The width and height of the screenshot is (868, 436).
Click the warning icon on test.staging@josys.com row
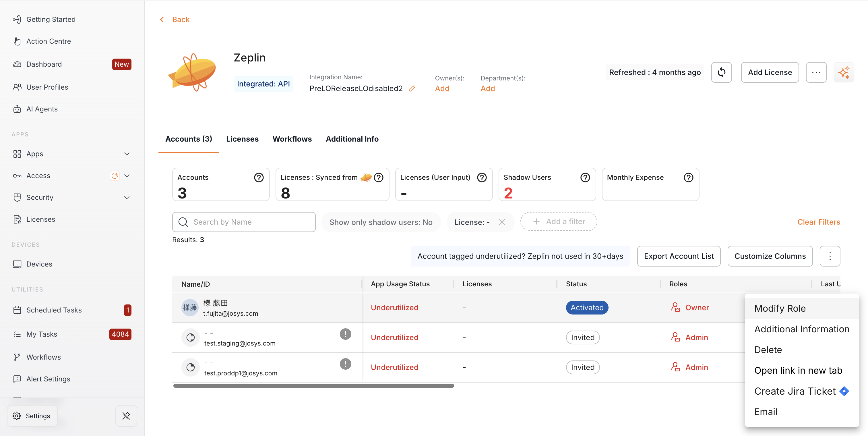tap(345, 334)
